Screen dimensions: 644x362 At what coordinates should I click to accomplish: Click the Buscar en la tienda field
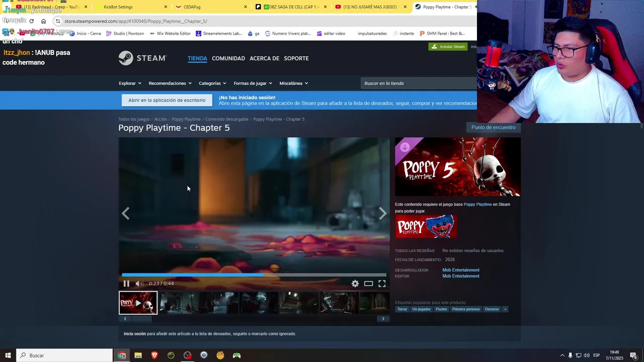click(x=419, y=83)
